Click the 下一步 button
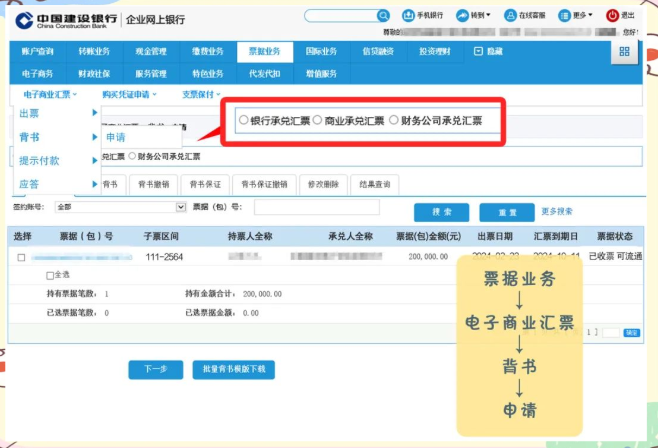 coord(156,370)
